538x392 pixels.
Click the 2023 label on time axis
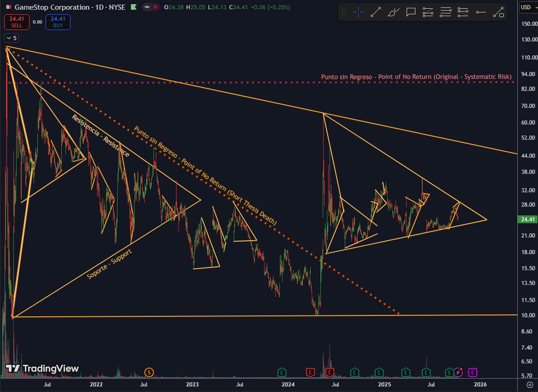coord(192,385)
